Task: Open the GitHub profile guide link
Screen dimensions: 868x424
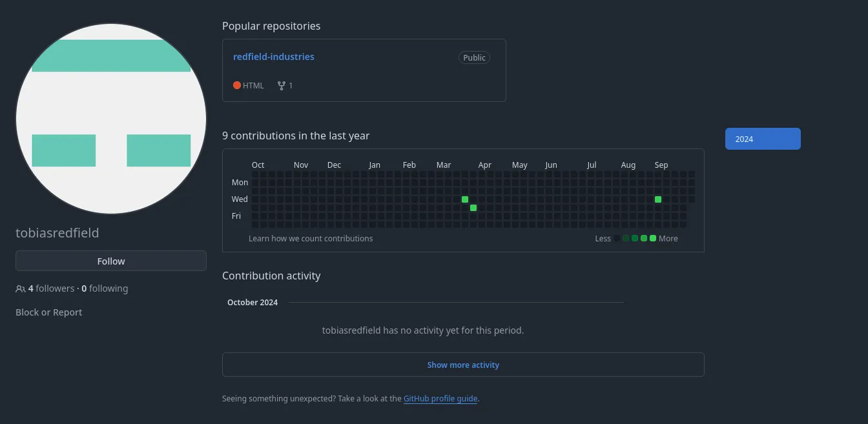Action: [440, 398]
